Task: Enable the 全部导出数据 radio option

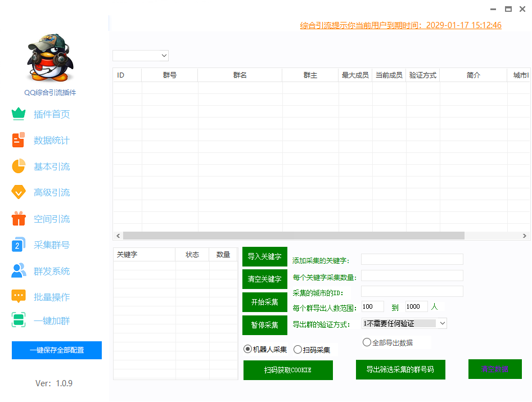Action: point(367,342)
